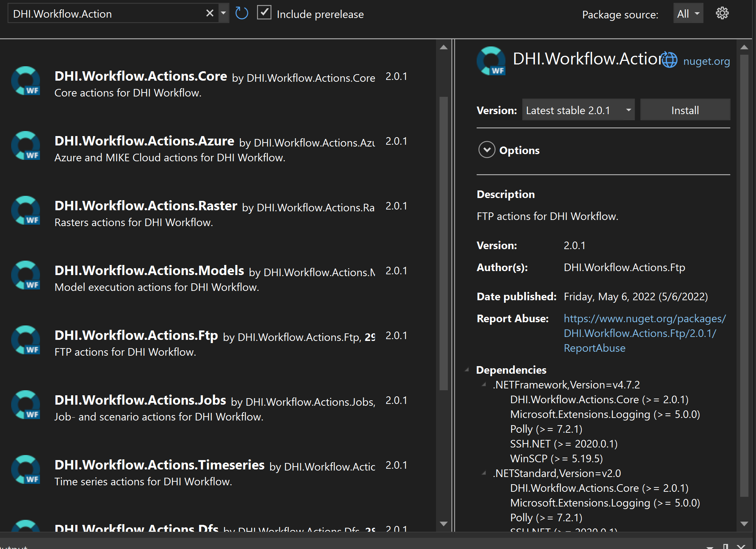
Task: Select Microsoft.Extensions.Logging under .NETFramework
Action: tap(605, 414)
